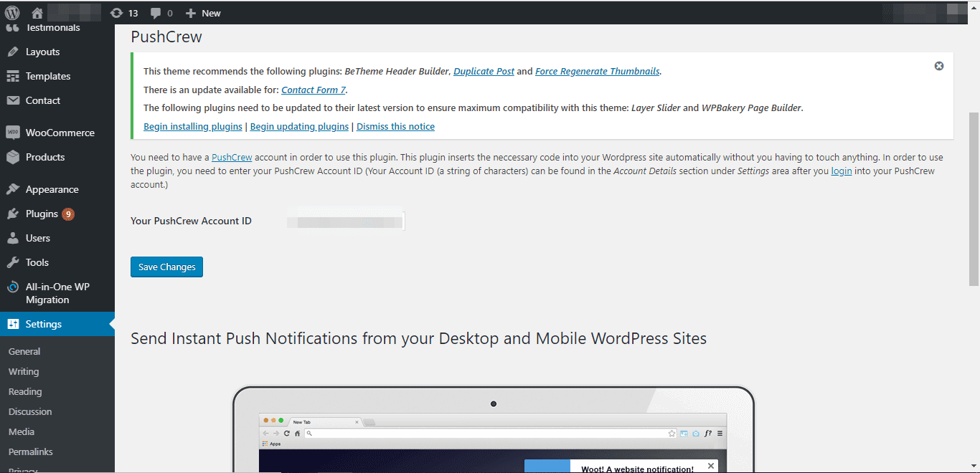Click Begin updating plugins link
This screenshot has height=473, width=980.
pyautogui.click(x=299, y=126)
